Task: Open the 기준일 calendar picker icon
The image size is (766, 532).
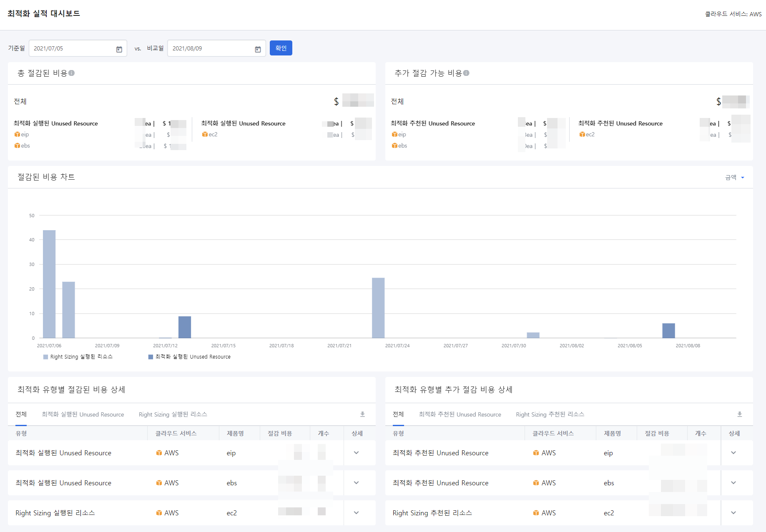Action: pyautogui.click(x=119, y=49)
